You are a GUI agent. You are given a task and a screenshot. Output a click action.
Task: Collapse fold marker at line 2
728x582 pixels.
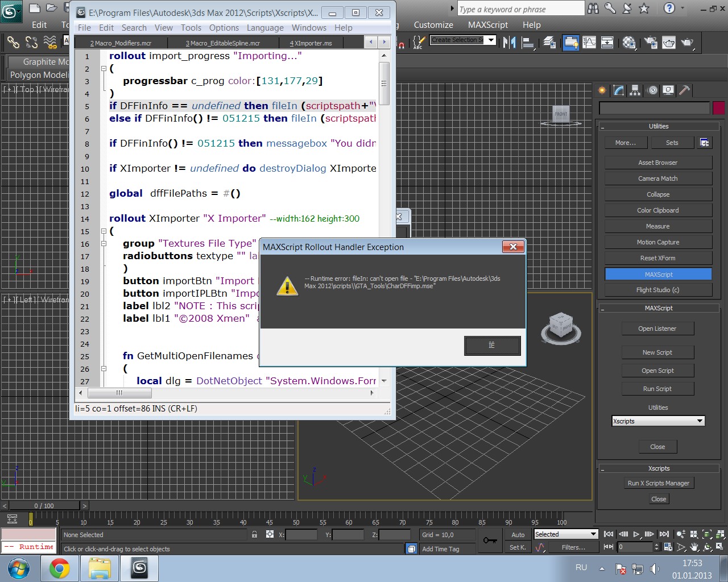pos(104,68)
